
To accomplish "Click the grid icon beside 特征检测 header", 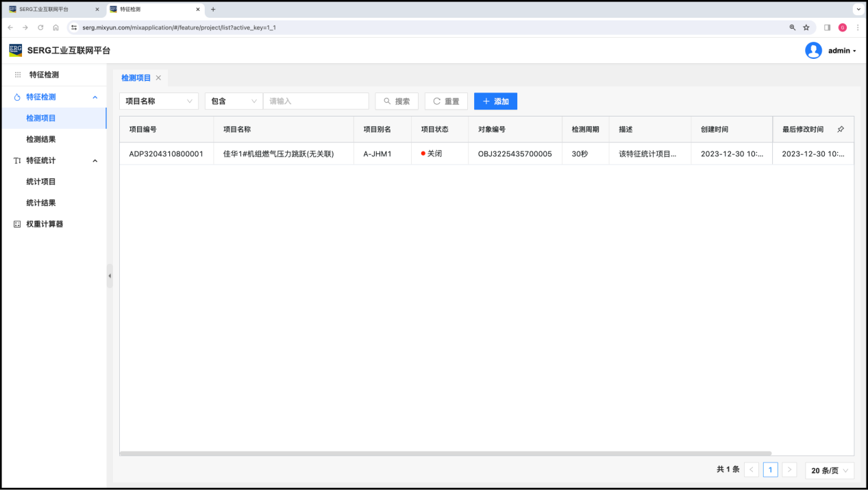I will tap(18, 75).
